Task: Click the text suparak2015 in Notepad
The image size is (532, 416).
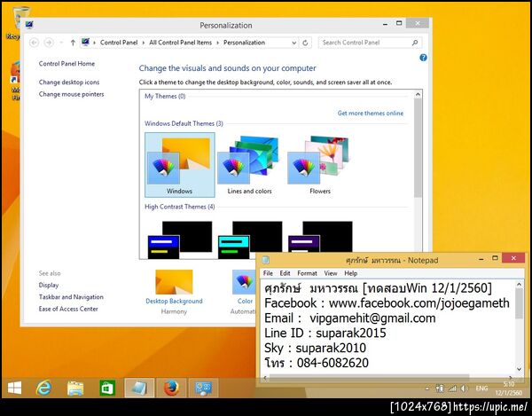Action: pyautogui.click(x=351, y=333)
